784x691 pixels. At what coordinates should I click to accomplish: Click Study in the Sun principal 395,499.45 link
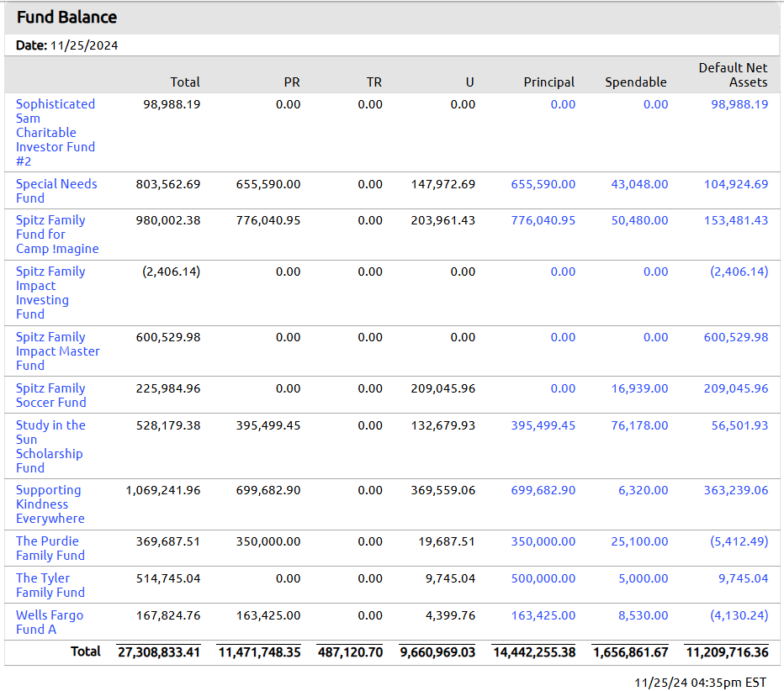(543, 425)
